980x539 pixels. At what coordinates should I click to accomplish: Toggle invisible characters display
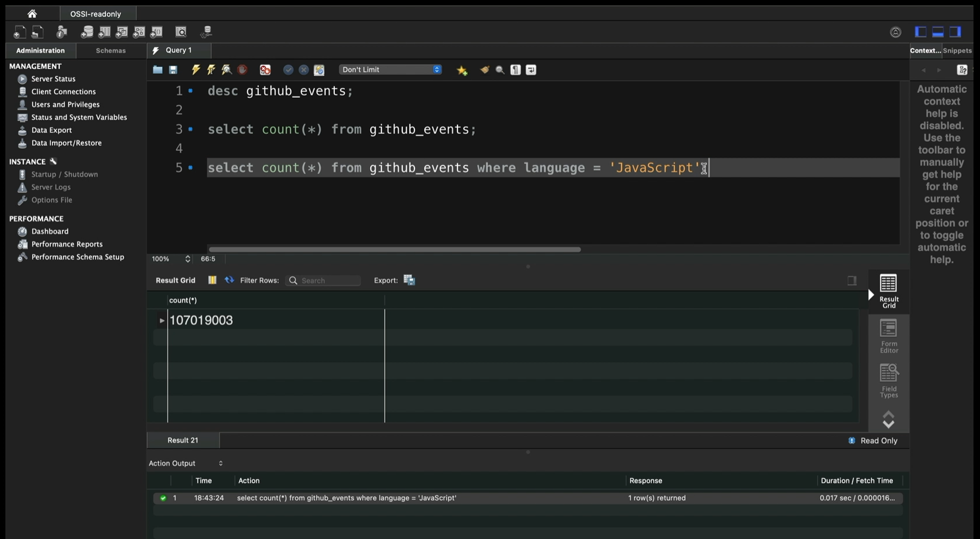(x=515, y=70)
